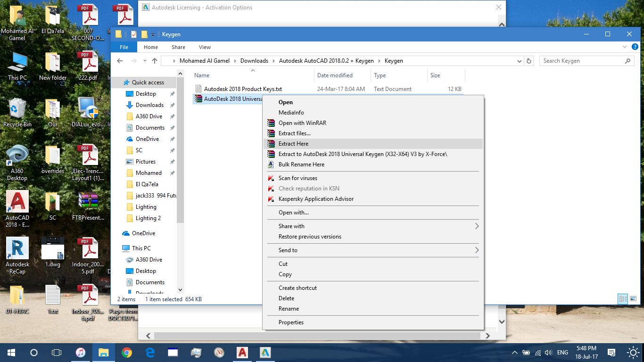Select 01 HVAC desktop folder
644x362 pixels.
[x=17, y=299]
